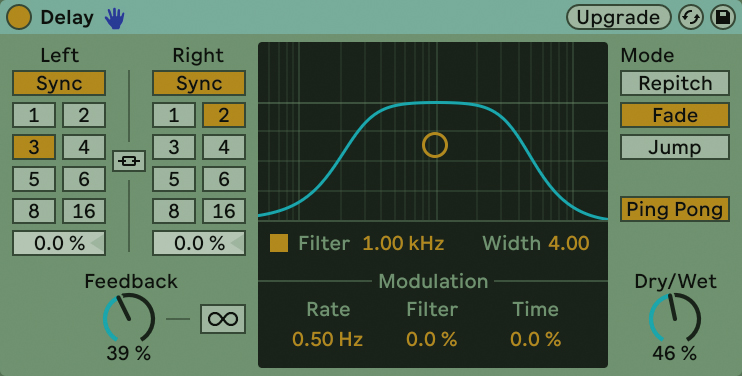Select Left delay division 1
The image size is (742, 376).
pos(34,115)
